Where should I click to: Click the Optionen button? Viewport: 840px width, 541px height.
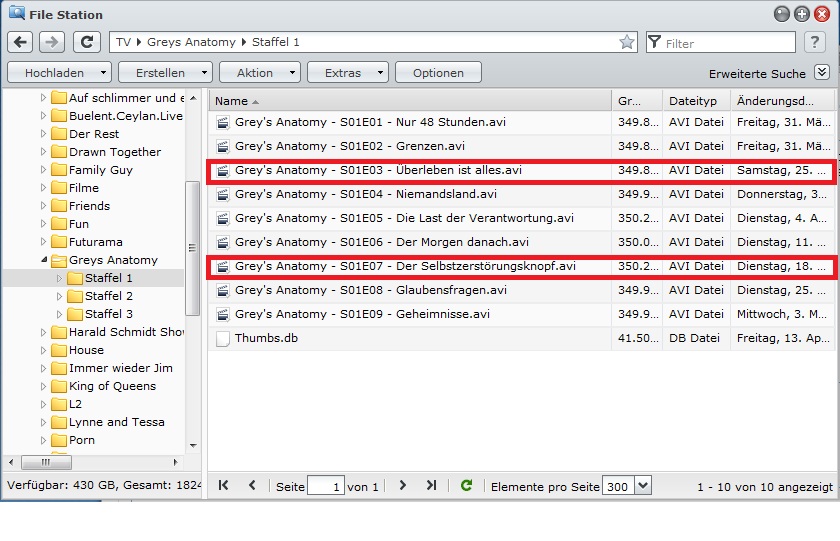pyautogui.click(x=438, y=72)
